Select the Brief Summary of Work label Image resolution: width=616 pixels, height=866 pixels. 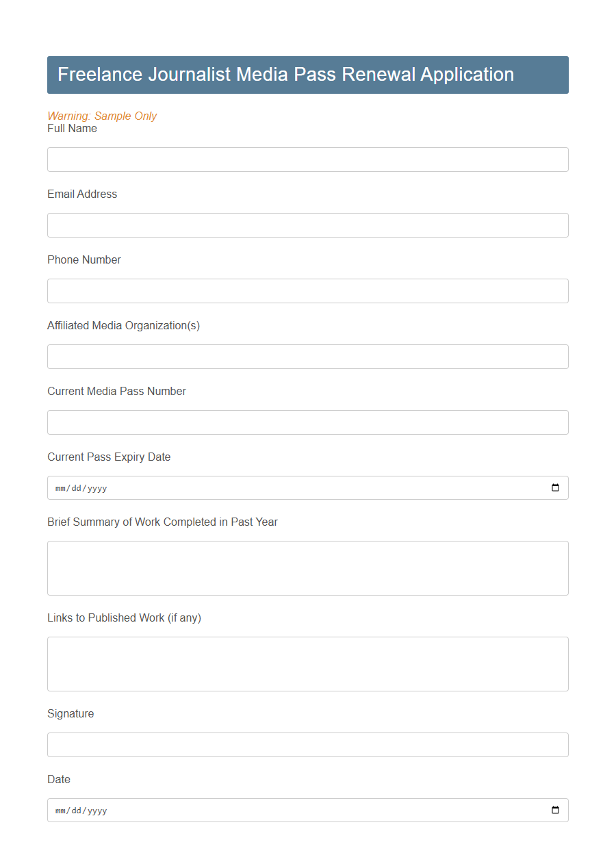click(162, 522)
